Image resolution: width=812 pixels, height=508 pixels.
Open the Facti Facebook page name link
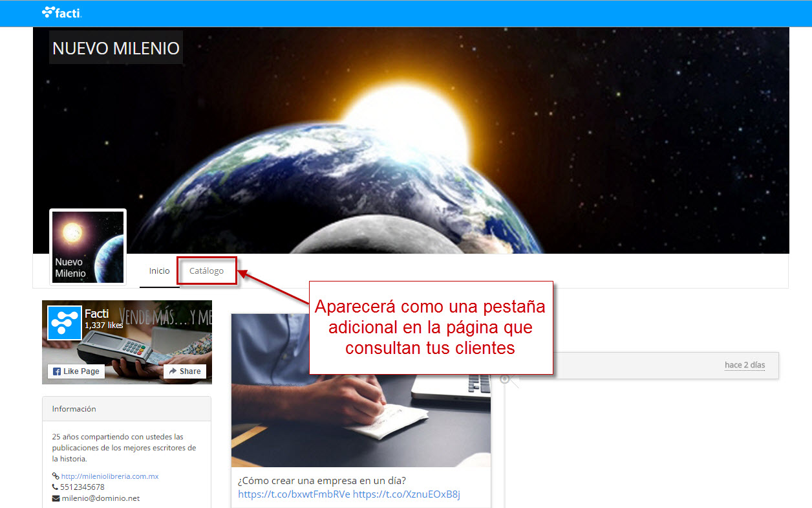(x=96, y=314)
